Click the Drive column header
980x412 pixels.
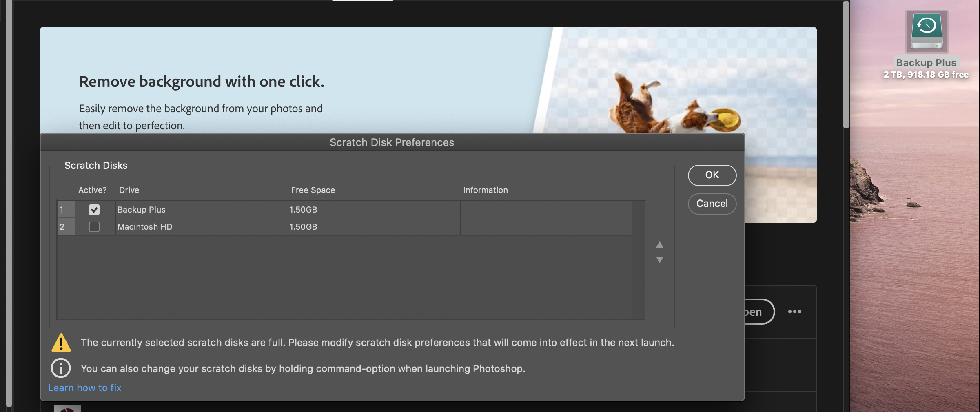(129, 190)
